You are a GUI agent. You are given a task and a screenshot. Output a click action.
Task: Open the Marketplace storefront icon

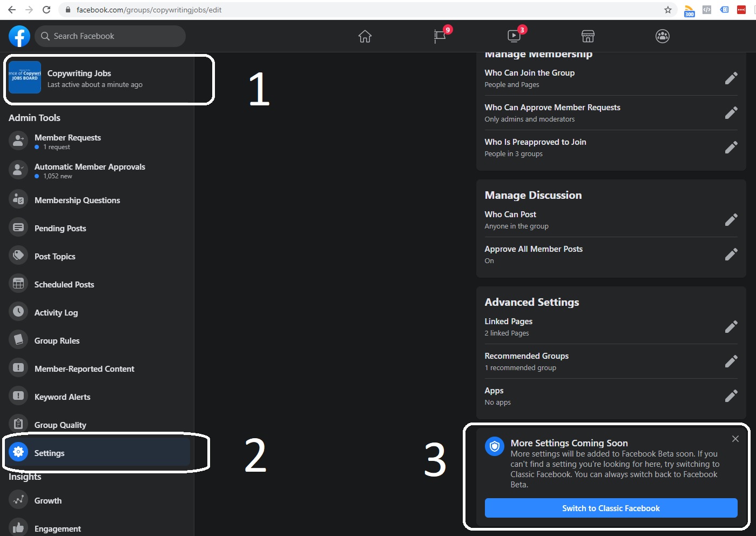[x=588, y=36]
